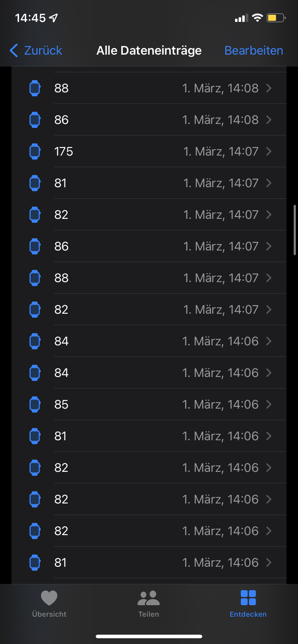Tap the home indicator bar at the bottom
This screenshot has height=644, width=298.
tap(149, 636)
